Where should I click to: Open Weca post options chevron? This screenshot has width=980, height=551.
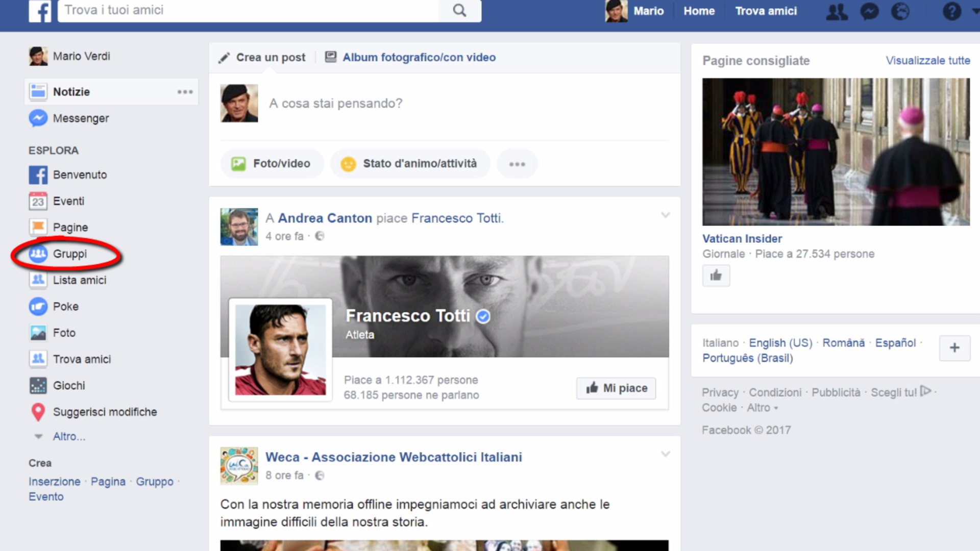click(x=665, y=454)
